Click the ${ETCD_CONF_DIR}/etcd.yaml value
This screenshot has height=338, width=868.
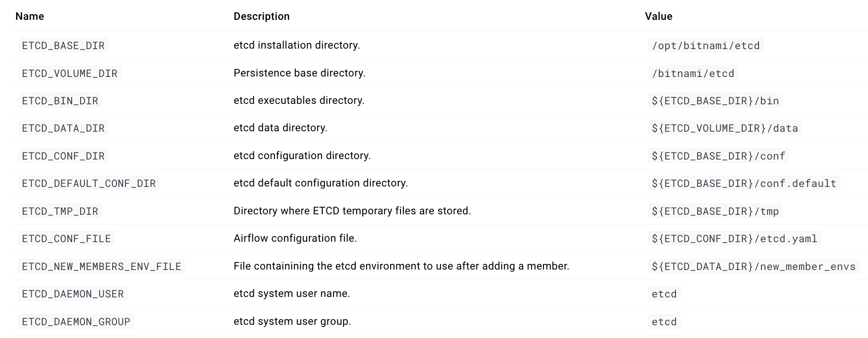point(734,239)
